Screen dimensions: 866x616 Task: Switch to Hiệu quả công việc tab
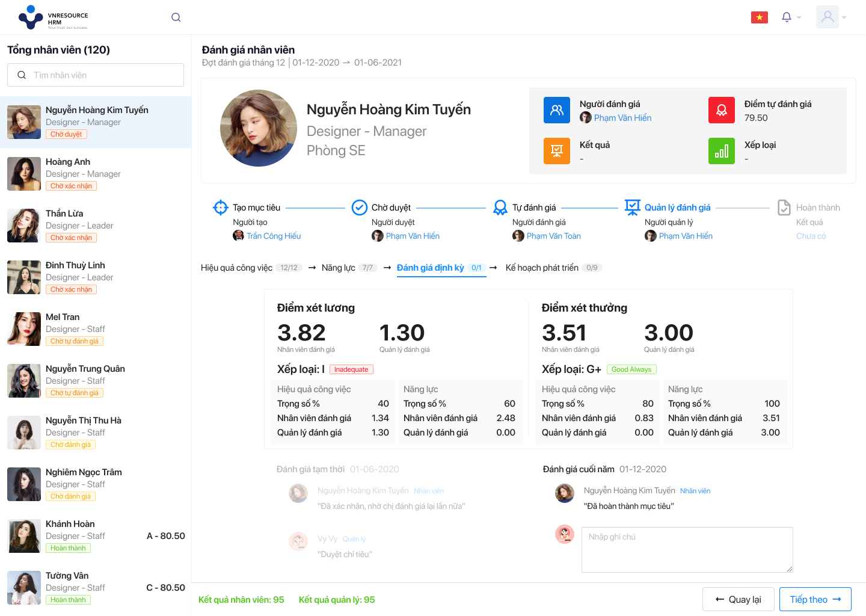pos(237,268)
